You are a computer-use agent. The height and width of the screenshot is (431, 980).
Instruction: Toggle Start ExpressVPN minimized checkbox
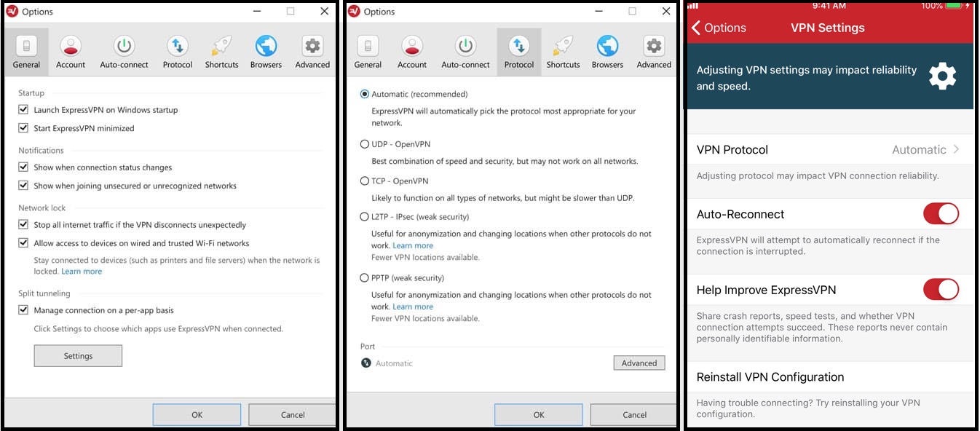click(24, 128)
